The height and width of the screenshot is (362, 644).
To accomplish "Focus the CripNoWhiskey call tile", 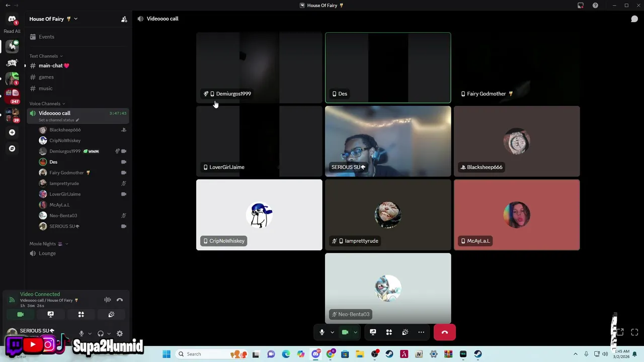I will (259, 215).
